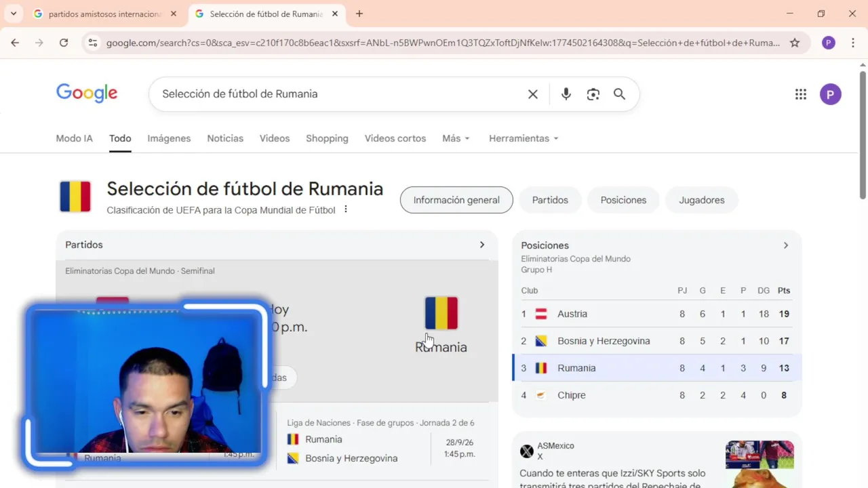Click the magnifying glass search button

click(x=619, y=94)
